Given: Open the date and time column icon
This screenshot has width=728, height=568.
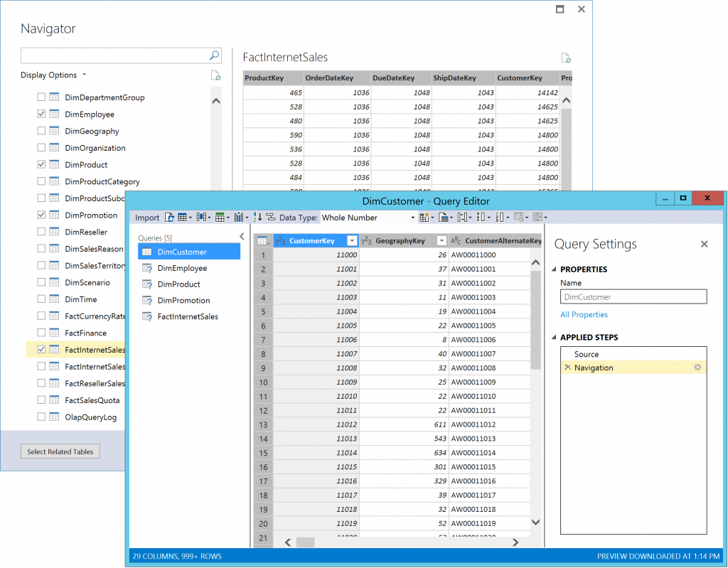Looking at the screenshot, I should [x=521, y=218].
